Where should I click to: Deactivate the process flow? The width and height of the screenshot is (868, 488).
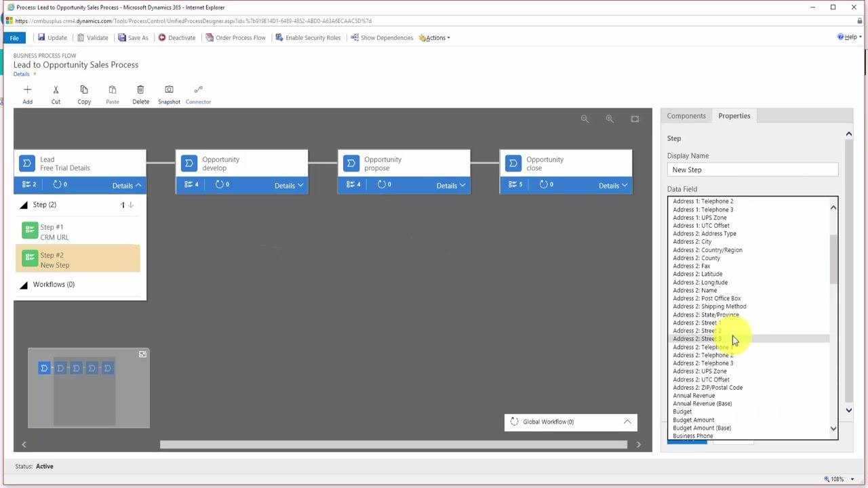177,37
